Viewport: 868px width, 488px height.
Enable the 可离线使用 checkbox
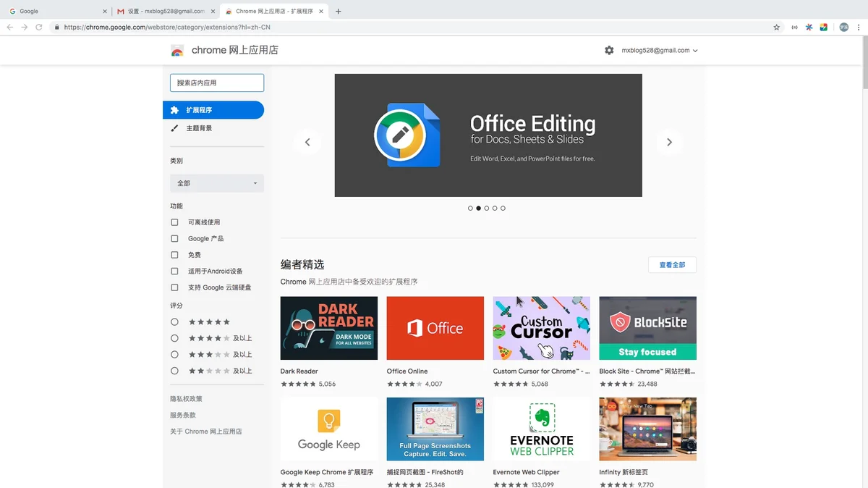[174, 222]
